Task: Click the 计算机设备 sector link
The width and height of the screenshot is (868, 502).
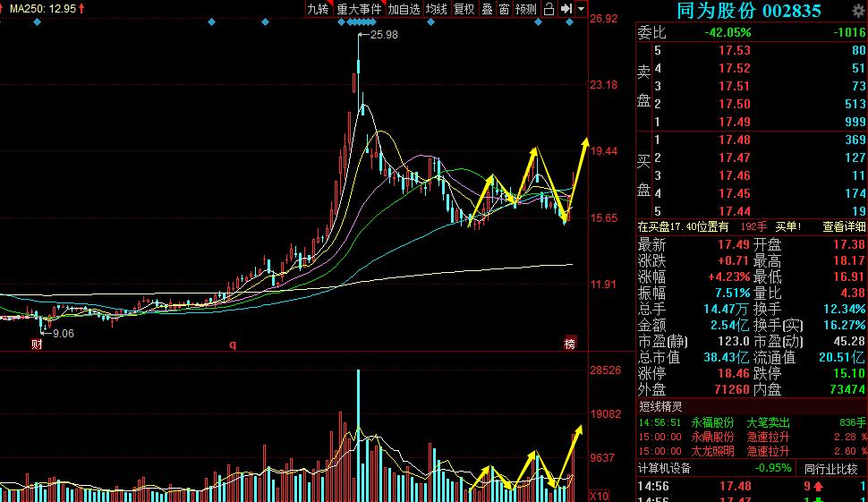Action: click(x=664, y=468)
